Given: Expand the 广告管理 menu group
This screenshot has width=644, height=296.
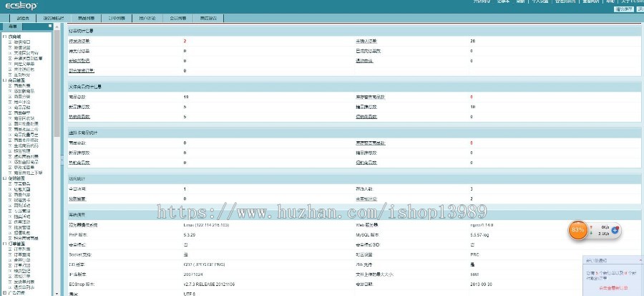Looking at the screenshot, I should tap(4, 292).
